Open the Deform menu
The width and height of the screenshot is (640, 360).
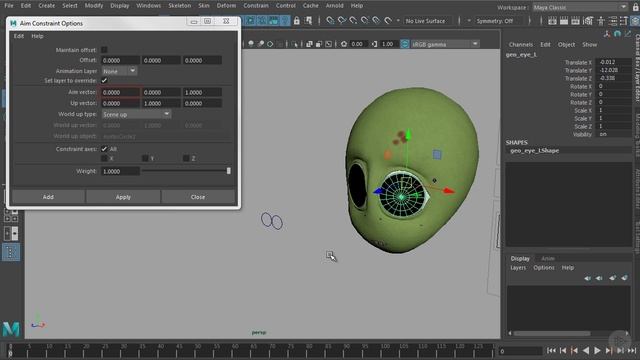pyautogui.click(x=226, y=6)
